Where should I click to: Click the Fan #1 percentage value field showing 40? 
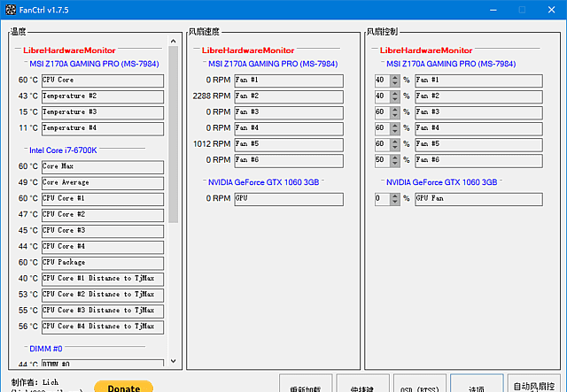coord(383,81)
